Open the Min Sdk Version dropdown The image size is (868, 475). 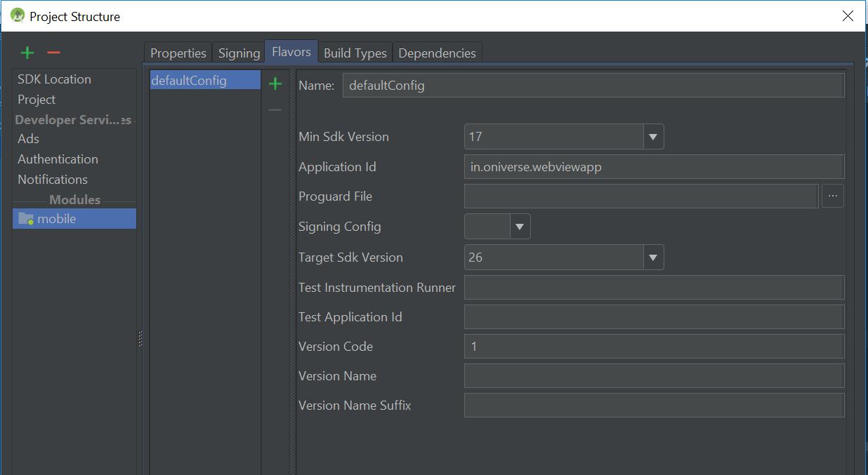(x=652, y=136)
